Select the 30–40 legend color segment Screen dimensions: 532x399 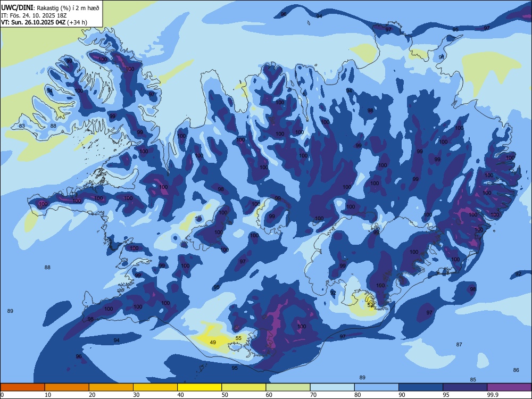pos(155,387)
